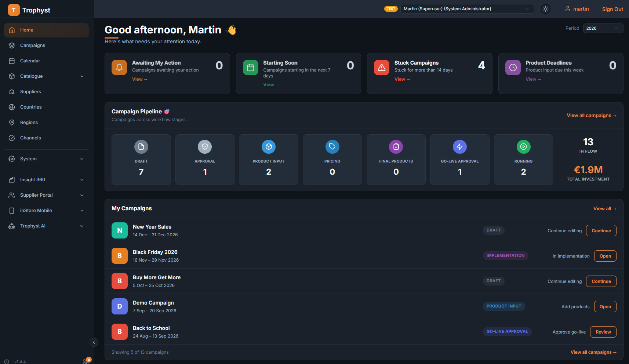Open the Suppliers page

point(46,92)
